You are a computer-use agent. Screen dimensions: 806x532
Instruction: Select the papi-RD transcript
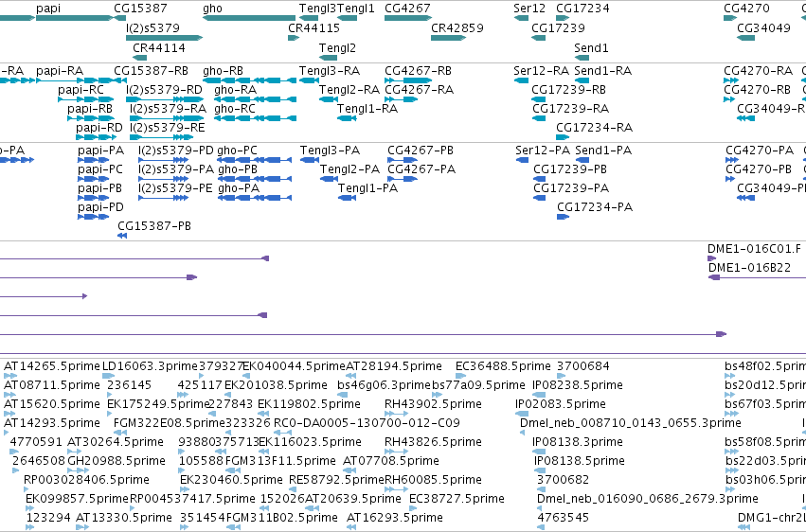coord(97,137)
